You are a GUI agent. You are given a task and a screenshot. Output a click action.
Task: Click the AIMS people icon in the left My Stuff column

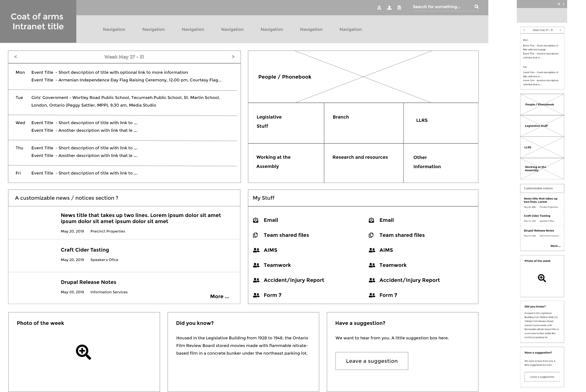256,250
